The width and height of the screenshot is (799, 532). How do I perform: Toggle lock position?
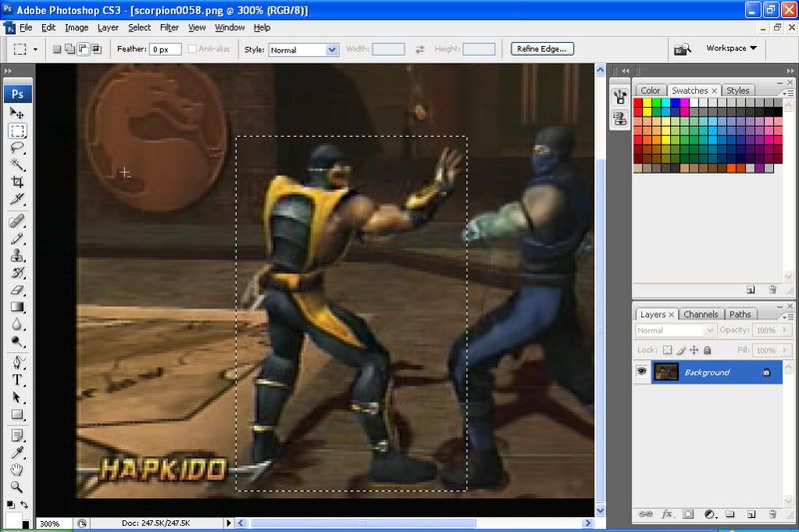click(694, 350)
